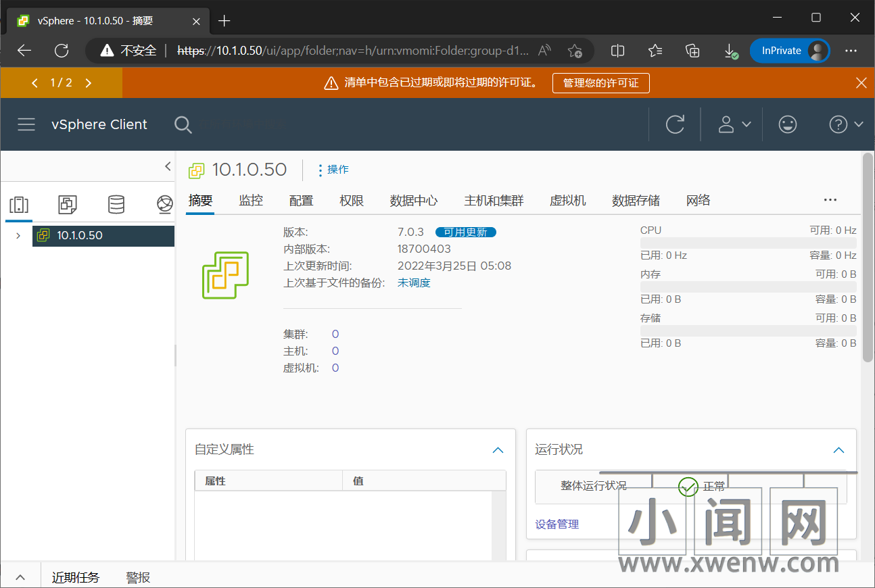Click the 主机 count 0

[x=335, y=351]
